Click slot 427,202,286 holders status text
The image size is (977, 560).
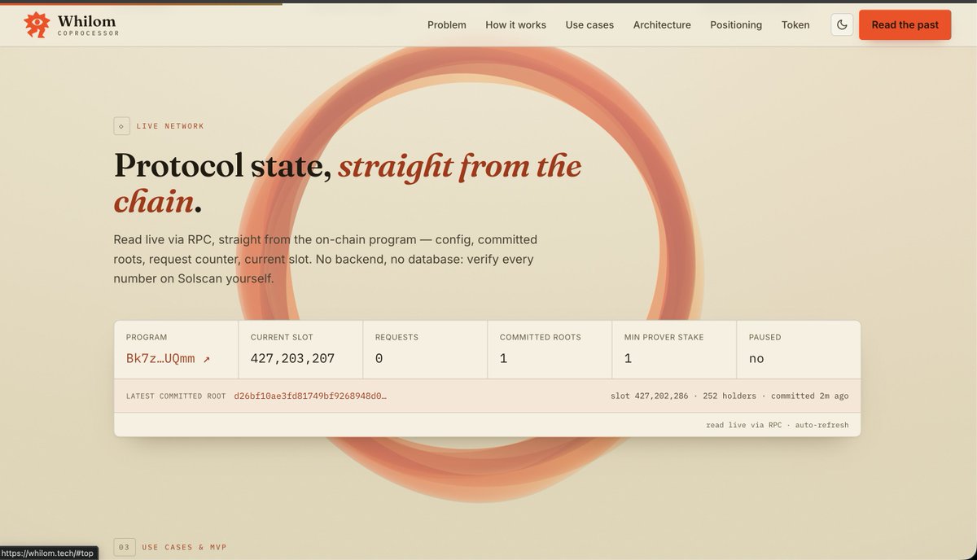point(729,396)
